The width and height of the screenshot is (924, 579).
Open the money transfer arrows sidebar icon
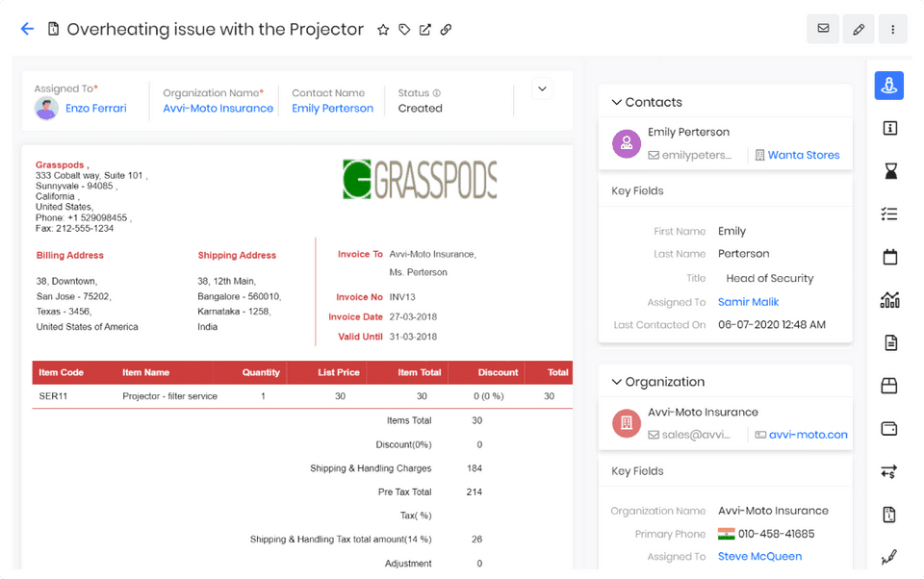tap(888, 472)
